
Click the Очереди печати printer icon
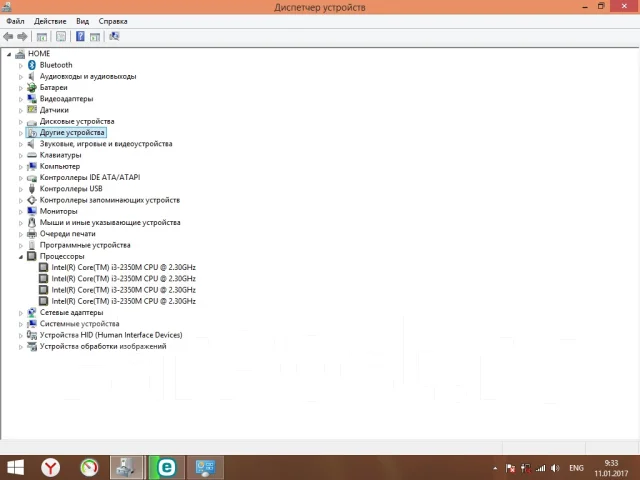(x=32, y=234)
